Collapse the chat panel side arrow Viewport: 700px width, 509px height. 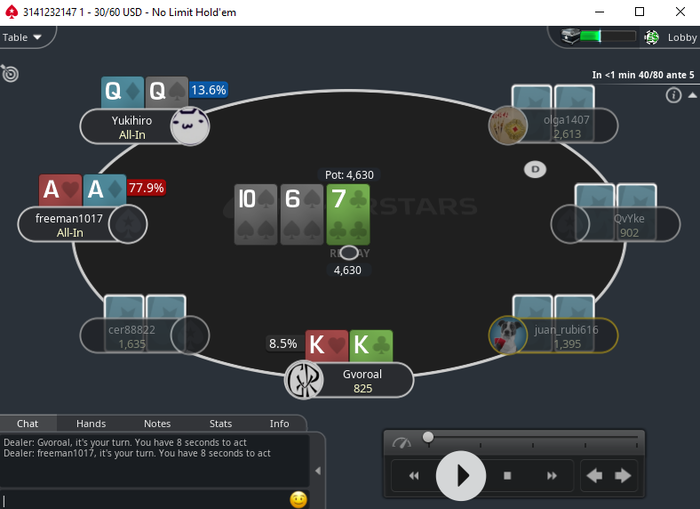click(318, 471)
